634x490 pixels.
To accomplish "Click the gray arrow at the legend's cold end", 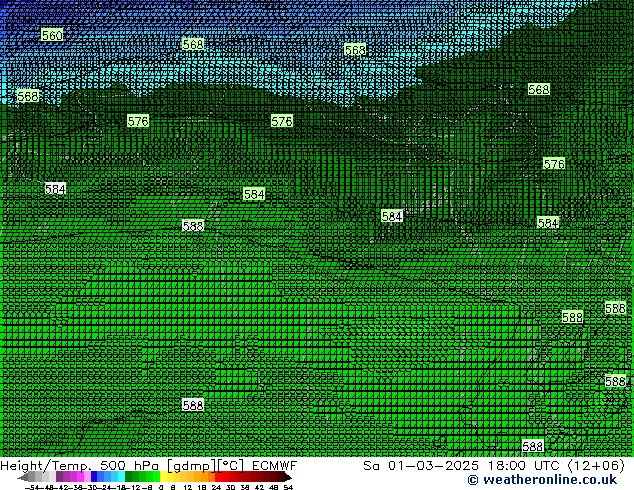I will 23,477.
